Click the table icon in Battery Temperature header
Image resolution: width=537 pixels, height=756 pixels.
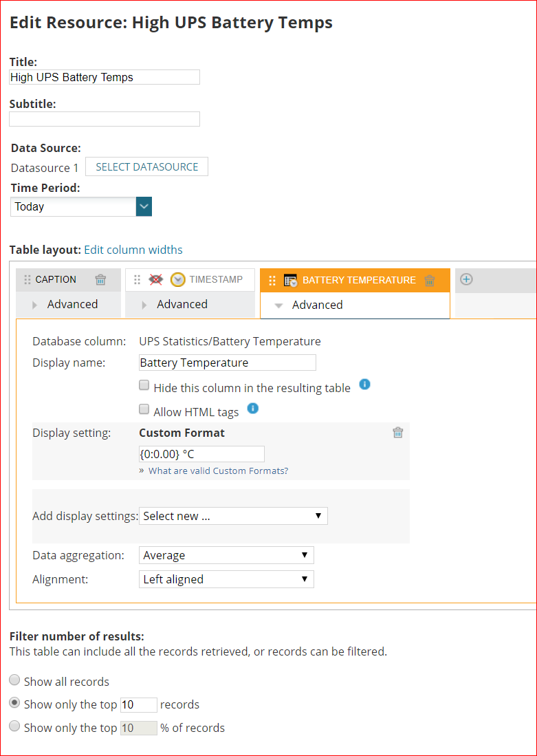click(x=291, y=281)
